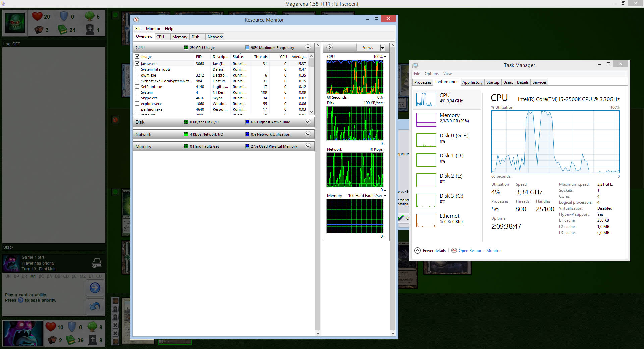Click the CPU process list scrollbar down arrow
This screenshot has height=349, width=644.
coord(311,112)
